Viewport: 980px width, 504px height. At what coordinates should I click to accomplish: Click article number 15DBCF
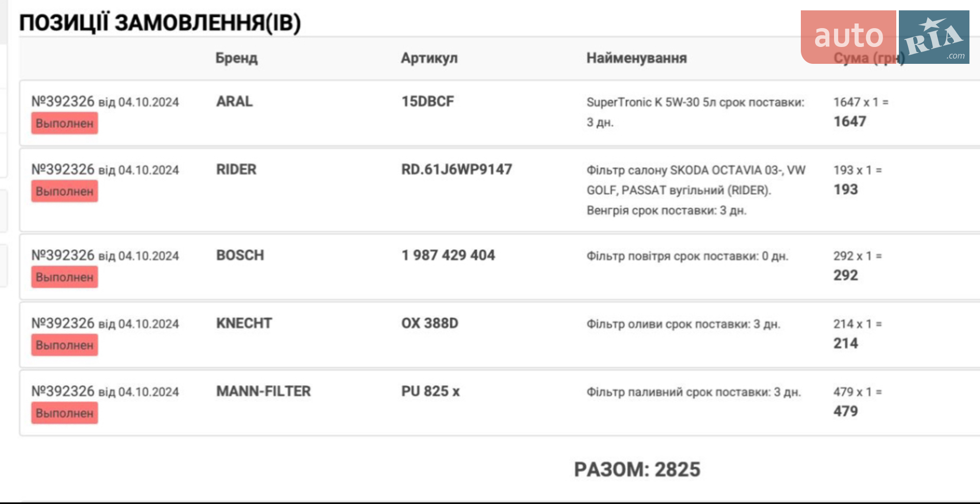tap(428, 102)
